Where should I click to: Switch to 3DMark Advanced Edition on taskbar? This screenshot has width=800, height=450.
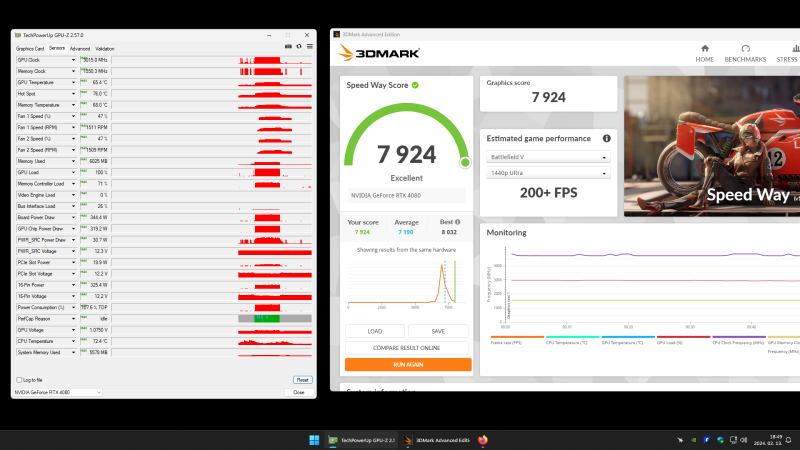[436, 440]
